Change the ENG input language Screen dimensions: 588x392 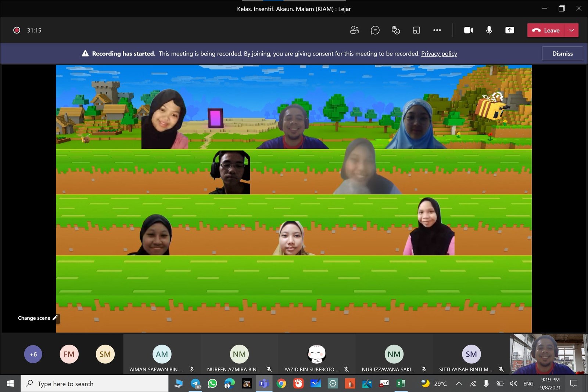(x=528, y=384)
